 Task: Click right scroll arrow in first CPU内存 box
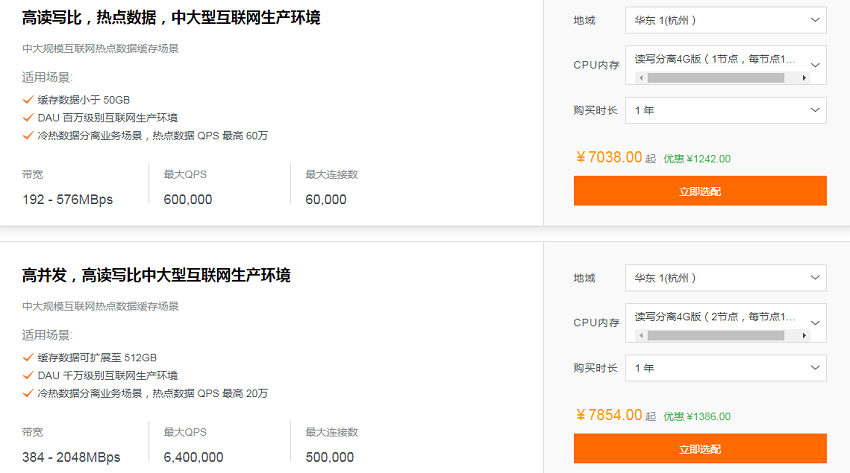(x=804, y=78)
